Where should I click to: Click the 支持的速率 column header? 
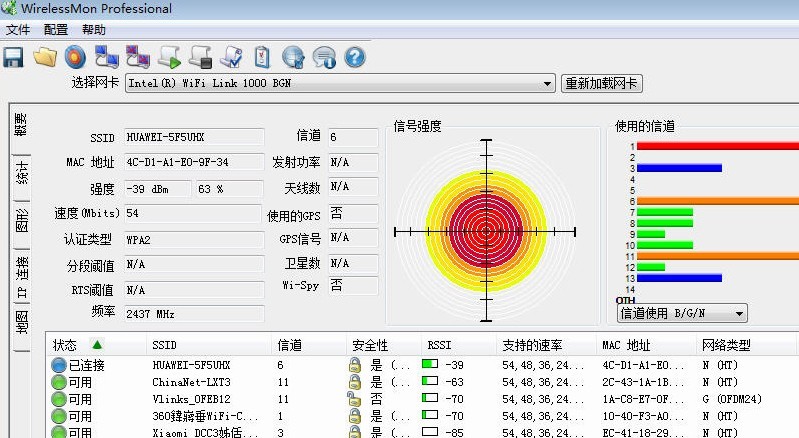tap(546, 345)
